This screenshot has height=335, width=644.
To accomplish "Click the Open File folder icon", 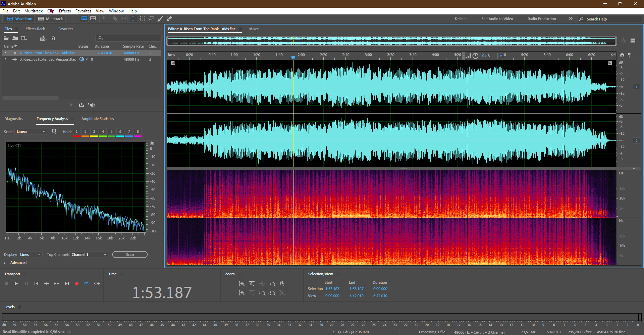I will pyautogui.click(x=6, y=38).
